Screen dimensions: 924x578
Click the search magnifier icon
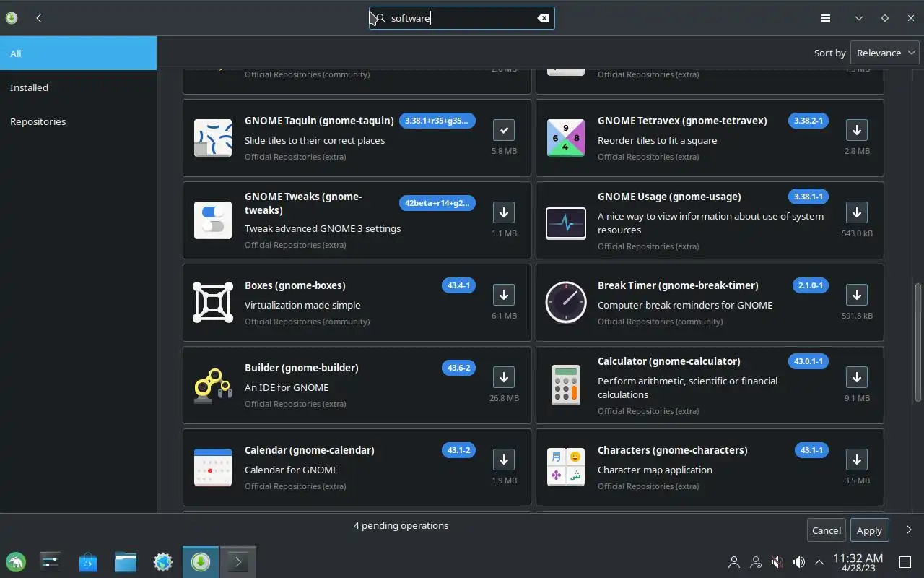pyautogui.click(x=380, y=18)
